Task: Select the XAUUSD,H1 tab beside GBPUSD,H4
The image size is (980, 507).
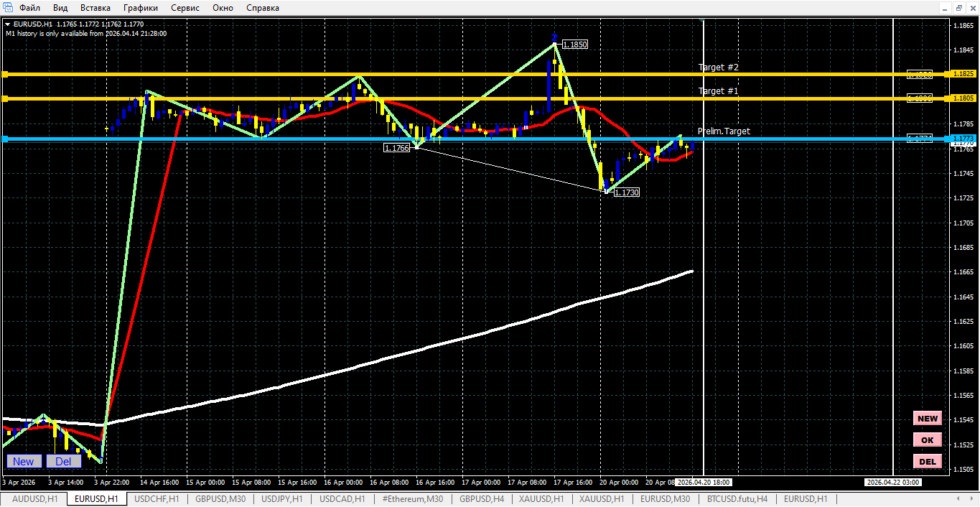Action: point(542,499)
